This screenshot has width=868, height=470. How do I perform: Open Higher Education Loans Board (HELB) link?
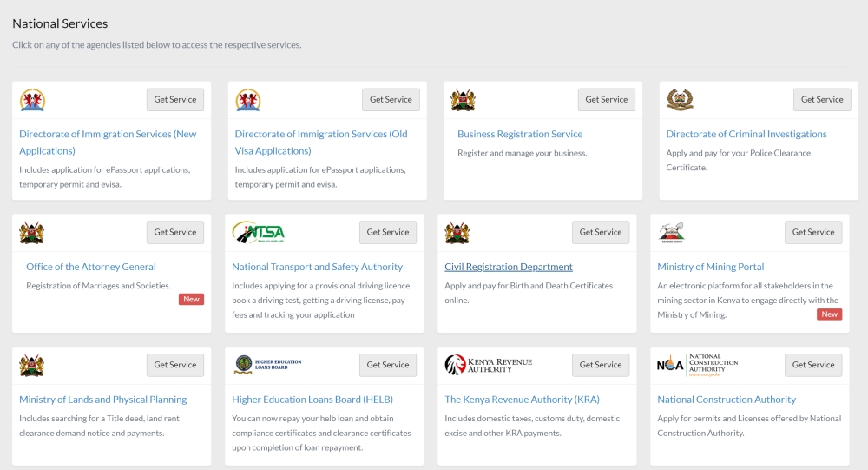point(312,400)
